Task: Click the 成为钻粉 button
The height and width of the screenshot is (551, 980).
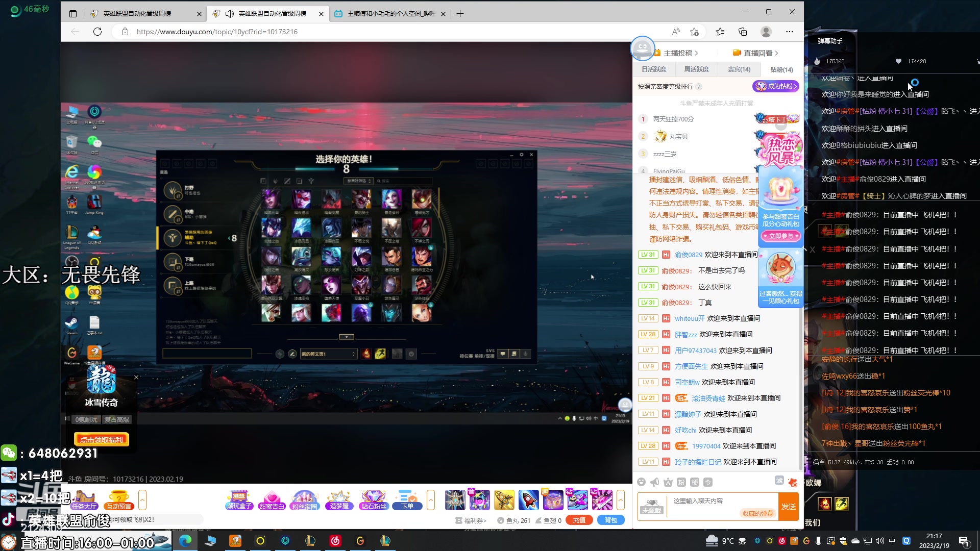Action: 776,86
